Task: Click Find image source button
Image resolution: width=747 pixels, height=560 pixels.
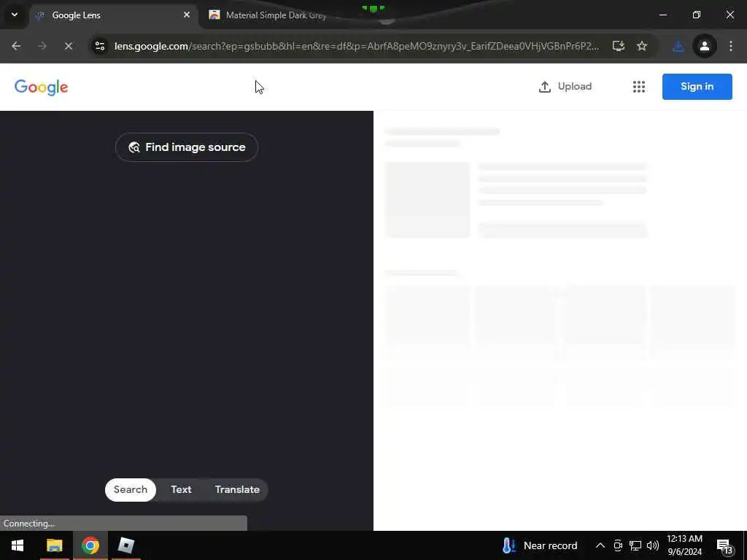Action: tap(187, 147)
